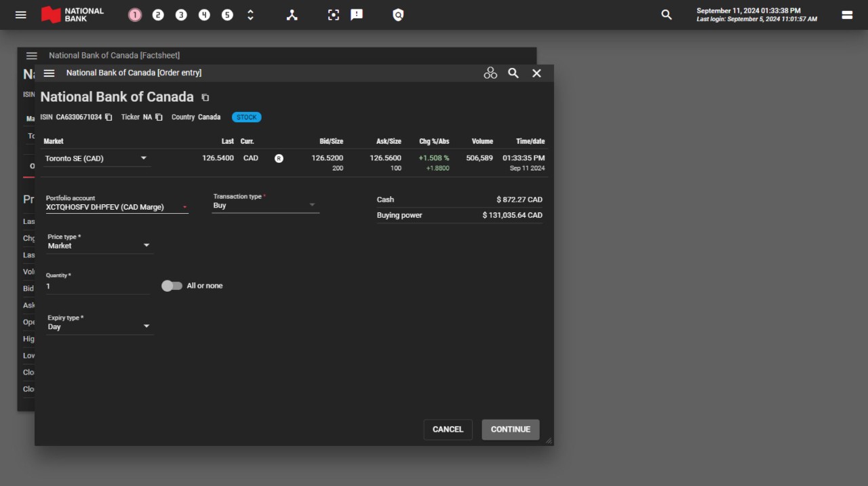Open the Order entry window menu icon

tap(49, 73)
